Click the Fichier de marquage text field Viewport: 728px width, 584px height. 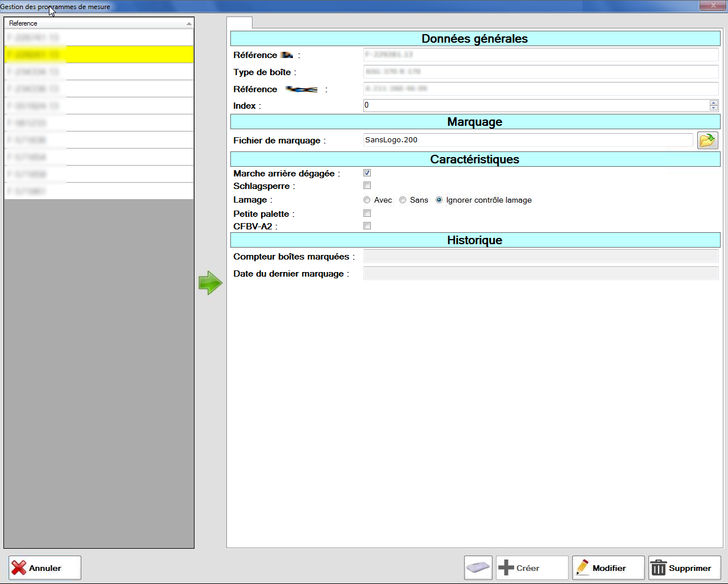pyautogui.click(x=528, y=140)
